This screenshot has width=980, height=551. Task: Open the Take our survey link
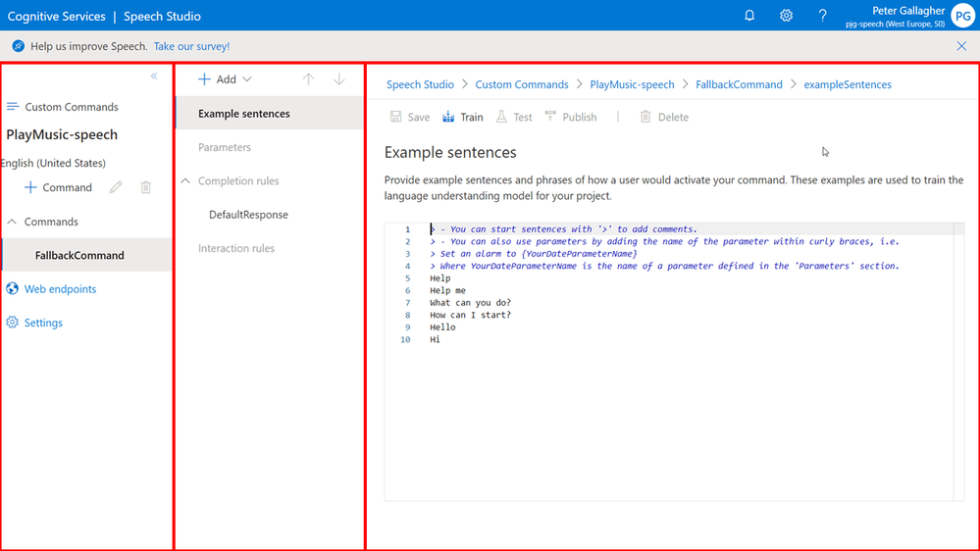191,46
